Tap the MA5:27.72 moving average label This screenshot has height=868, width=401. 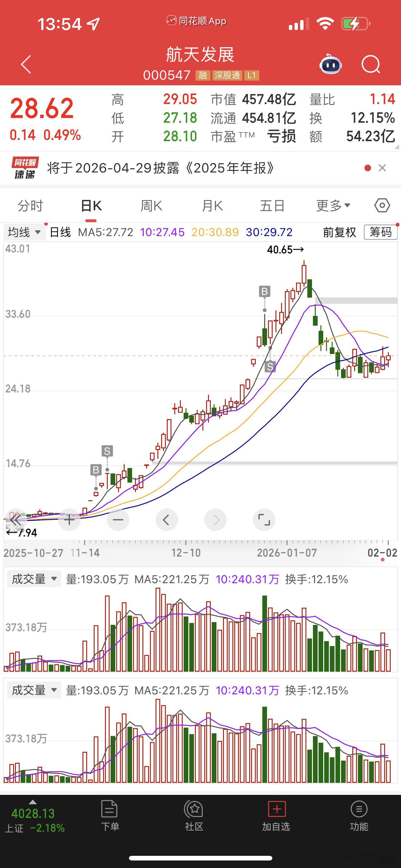[x=105, y=232]
